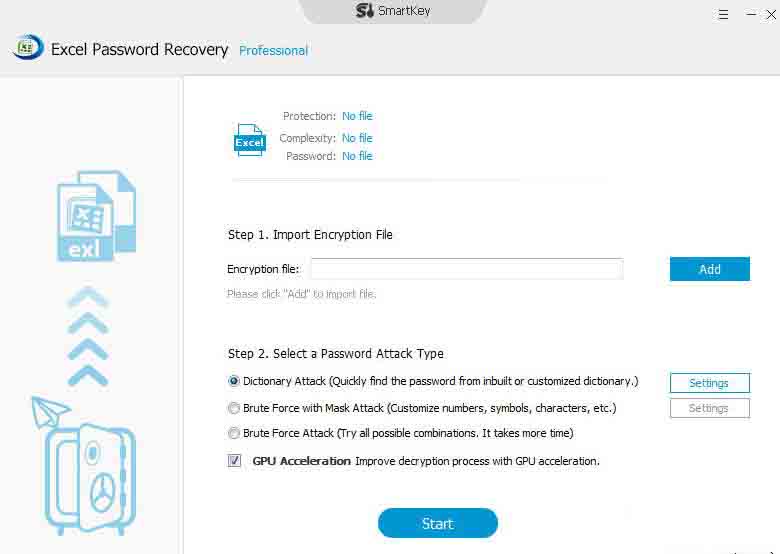
Task: Click the paper plane sidebar icon
Action: click(49, 410)
